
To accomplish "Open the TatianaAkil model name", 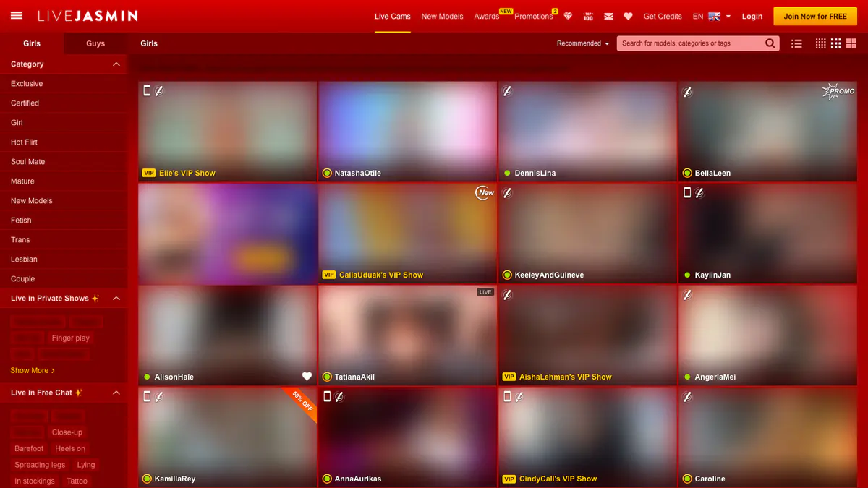I will (354, 377).
